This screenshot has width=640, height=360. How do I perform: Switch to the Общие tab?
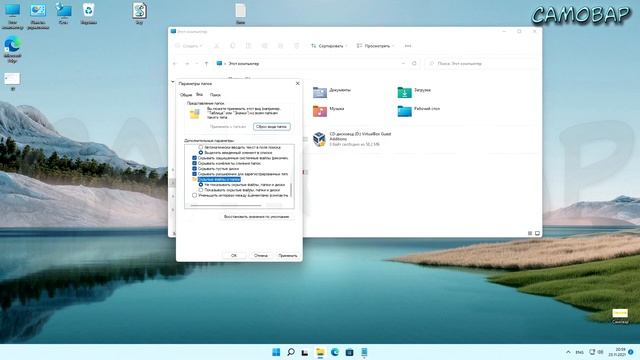point(186,95)
